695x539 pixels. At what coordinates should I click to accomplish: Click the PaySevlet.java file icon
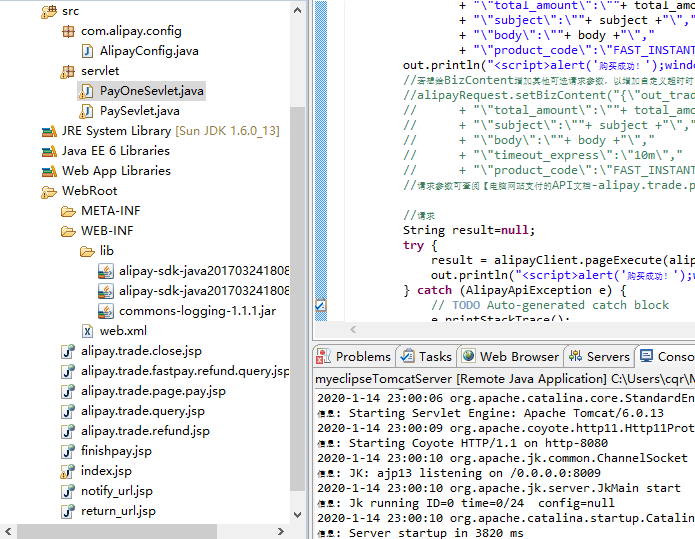86,111
